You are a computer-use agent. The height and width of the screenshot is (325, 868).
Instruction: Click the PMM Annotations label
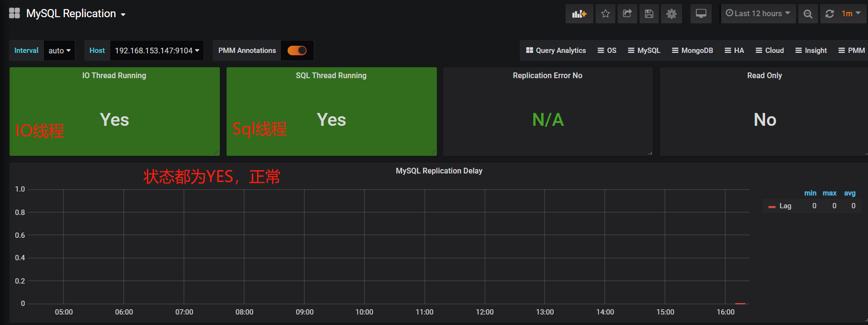click(x=247, y=51)
